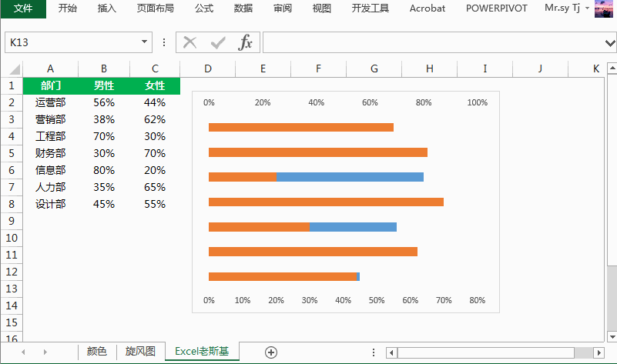Select the 审阅 ribbon tab
617x364 pixels.
(x=283, y=8)
